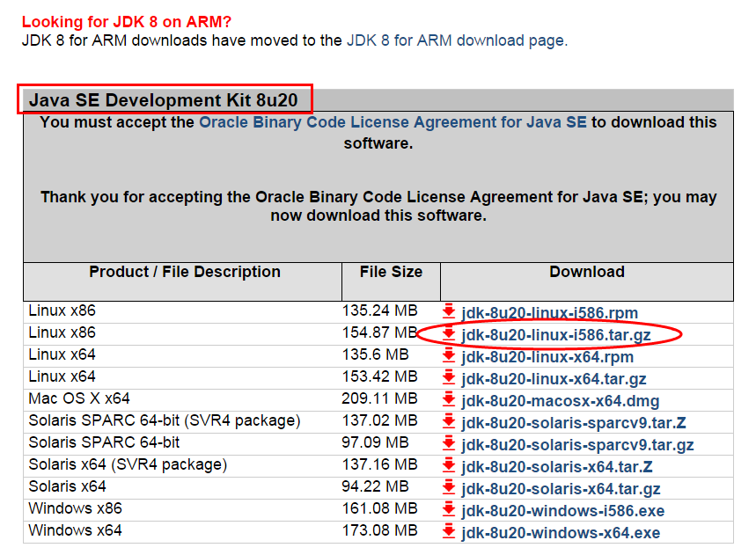This screenshot has width=756, height=555.
Task: Click 'Solaris SPARC 64-bit (SVR4 package)' cell
Action: point(165,421)
